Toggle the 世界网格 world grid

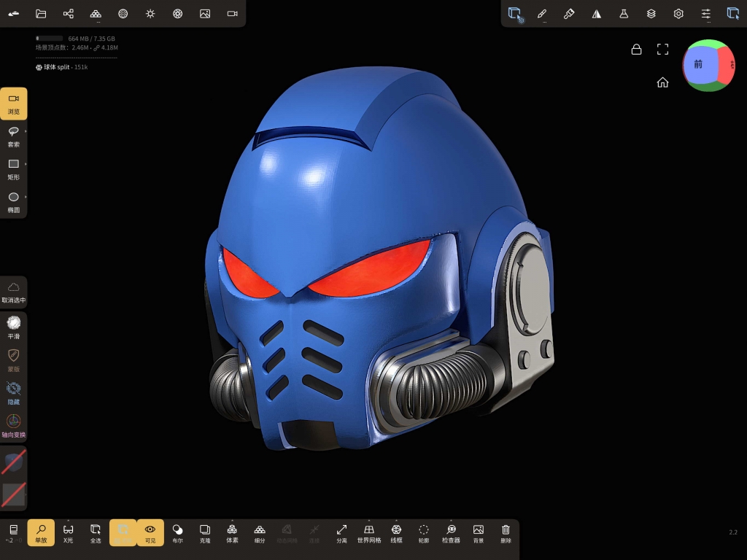[369, 533]
